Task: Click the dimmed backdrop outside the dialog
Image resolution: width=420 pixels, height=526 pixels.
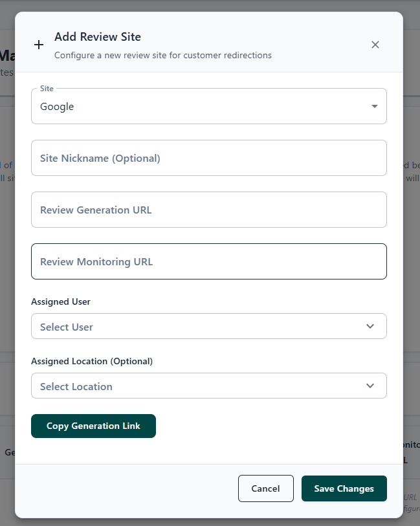Action: click(412, 259)
